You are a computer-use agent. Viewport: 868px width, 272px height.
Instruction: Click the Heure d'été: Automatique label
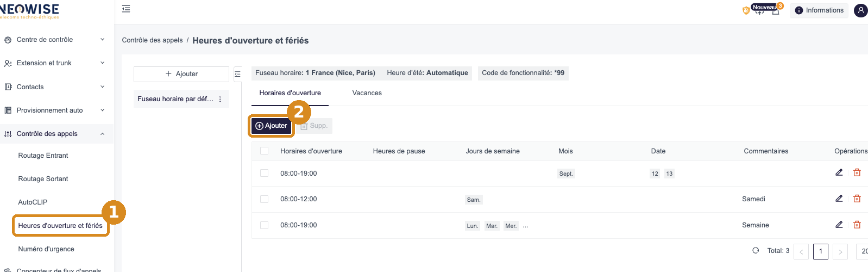click(x=427, y=73)
